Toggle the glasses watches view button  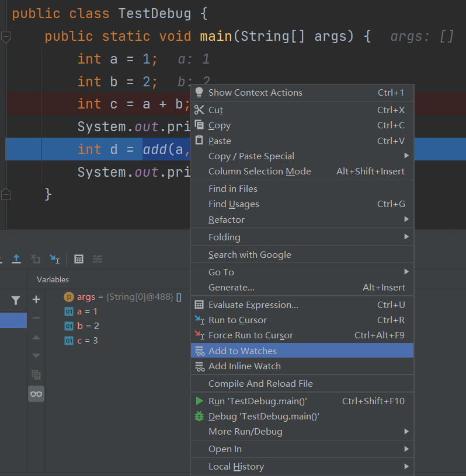point(36,394)
